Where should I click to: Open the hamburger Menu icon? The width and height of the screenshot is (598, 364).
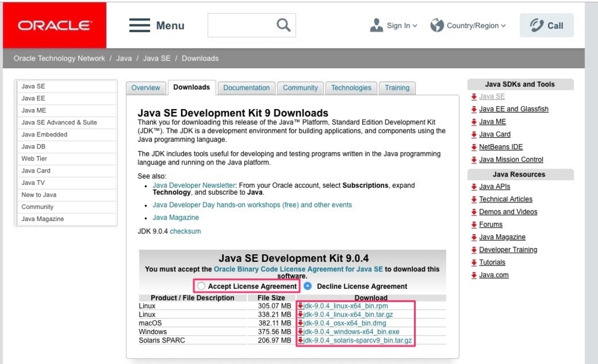140,25
